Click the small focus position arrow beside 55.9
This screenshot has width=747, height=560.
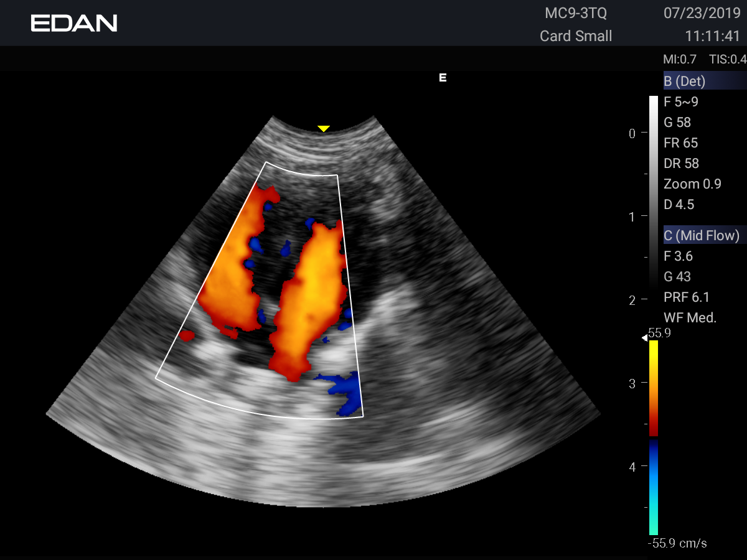645,337
